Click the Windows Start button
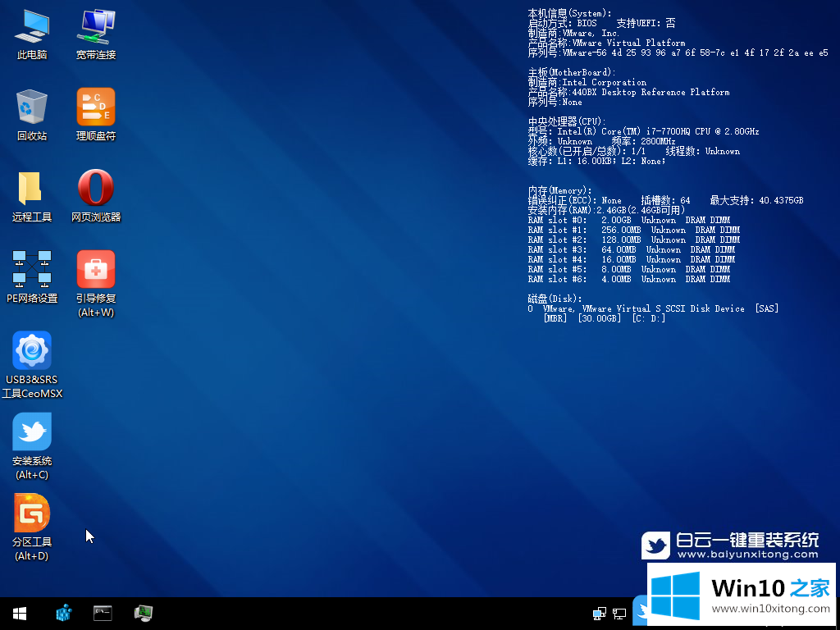 [x=20, y=614]
